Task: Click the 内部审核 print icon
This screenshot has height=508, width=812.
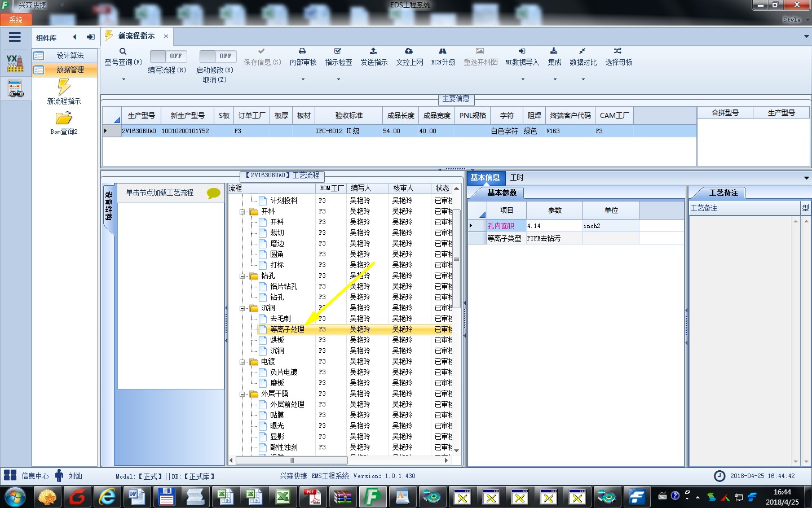Action: (x=302, y=51)
